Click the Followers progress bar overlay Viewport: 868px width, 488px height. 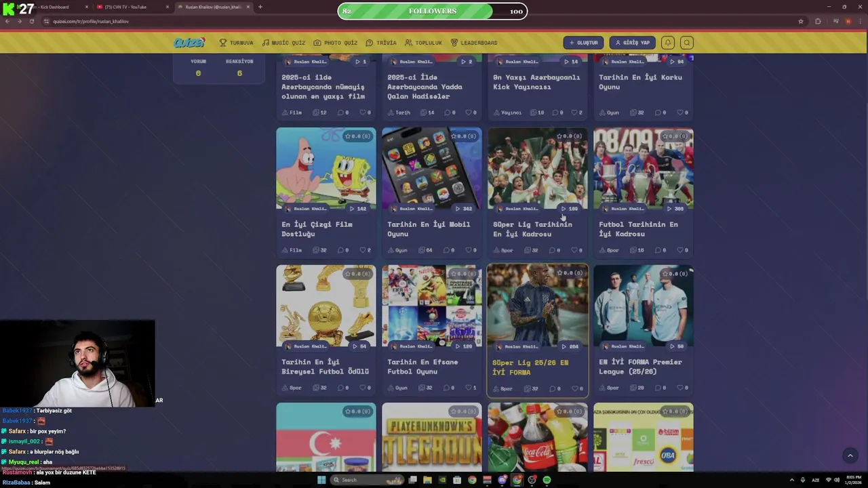pos(433,11)
